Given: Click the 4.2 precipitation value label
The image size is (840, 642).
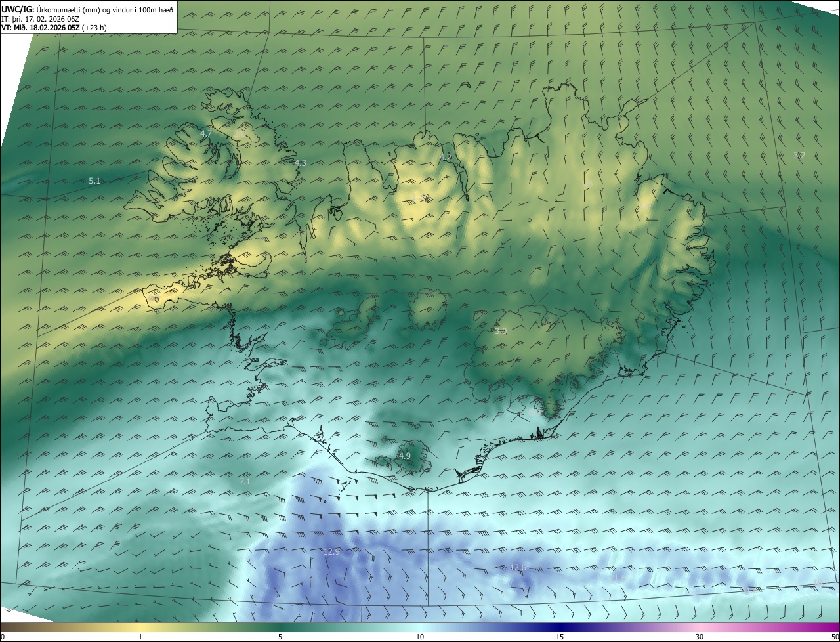Looking at the screenshot, I should pyautogui.click(x=446, y=157).
